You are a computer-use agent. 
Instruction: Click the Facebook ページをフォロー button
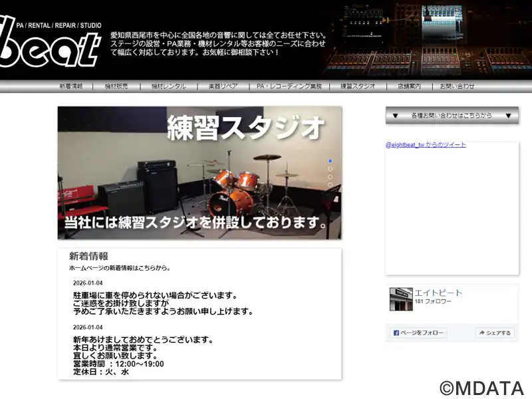418,333
